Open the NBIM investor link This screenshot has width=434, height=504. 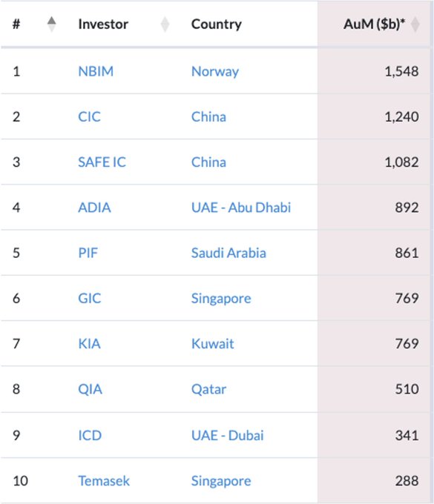96,71
